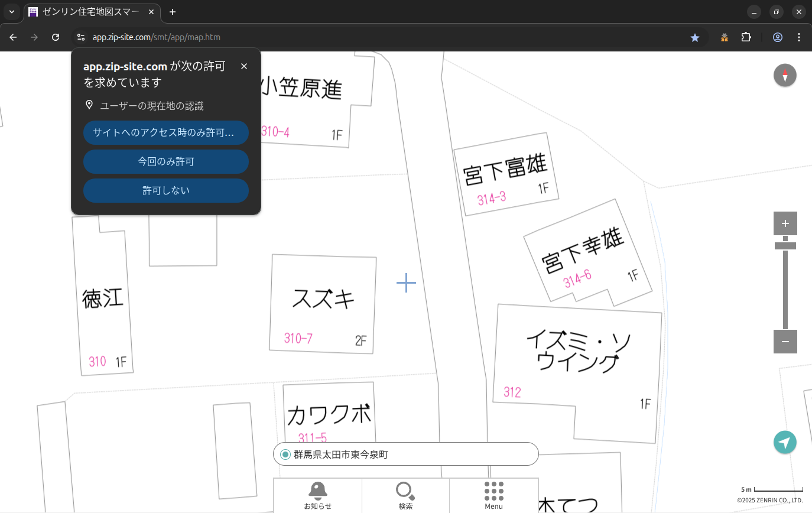Click lot number 311-5
The image size is (812, 513).
(x=313, y=438)
